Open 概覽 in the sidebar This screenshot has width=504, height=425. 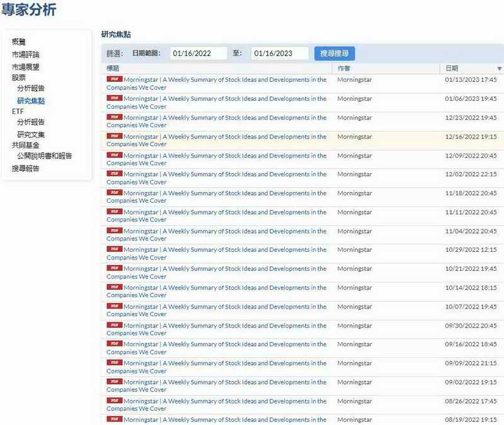19,42
